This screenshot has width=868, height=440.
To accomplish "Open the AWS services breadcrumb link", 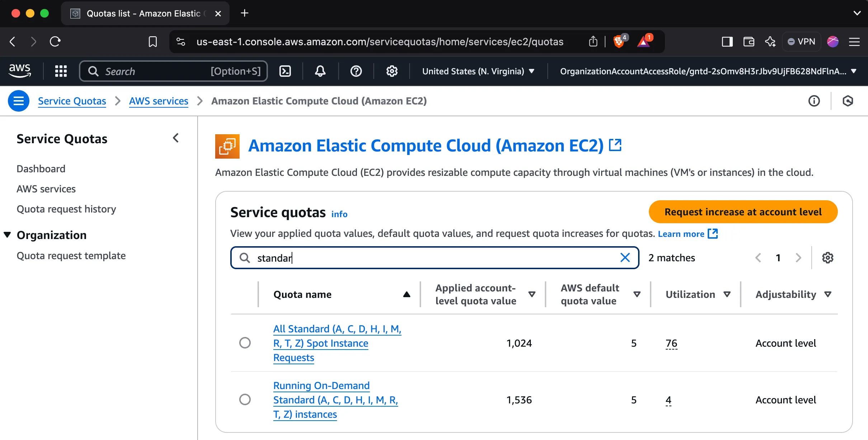I will click(x=159, y=101).
